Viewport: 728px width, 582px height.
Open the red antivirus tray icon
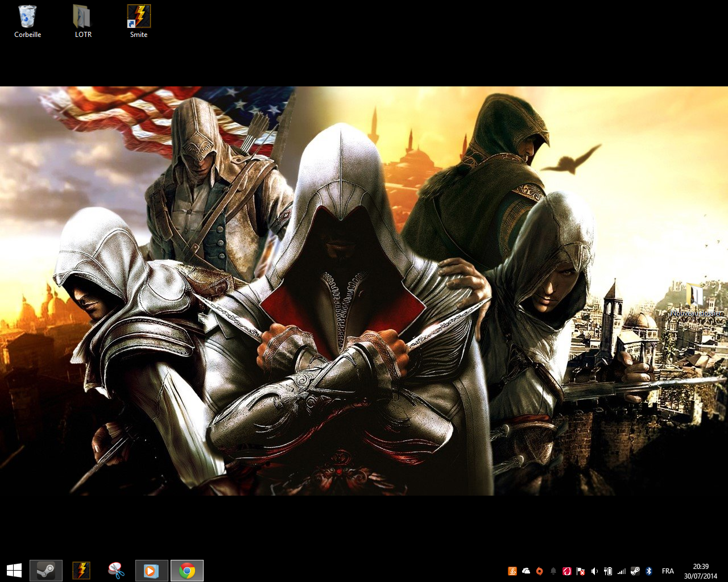click(x=567, y=571)
